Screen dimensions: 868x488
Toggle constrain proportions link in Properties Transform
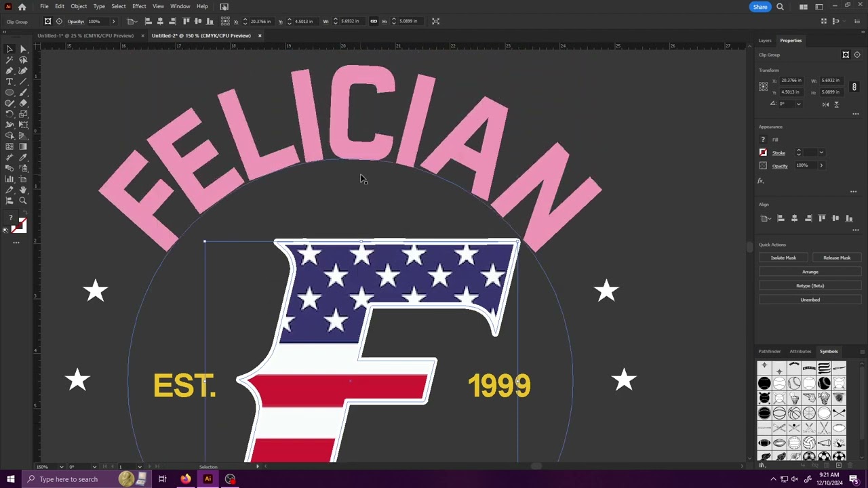click(854, 87)
